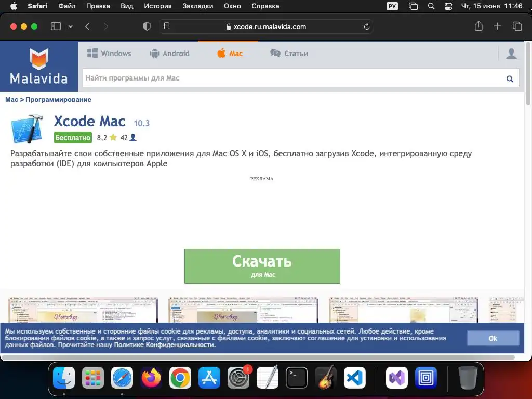The height and width of the screenshot is (399, 532).
Task: Open the История menu
Action: (158, 6)
